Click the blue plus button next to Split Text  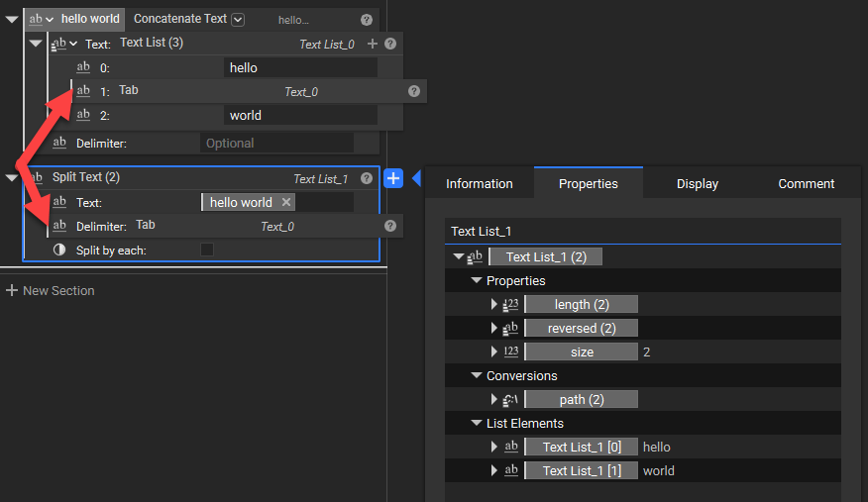click(x=393, y=178)
